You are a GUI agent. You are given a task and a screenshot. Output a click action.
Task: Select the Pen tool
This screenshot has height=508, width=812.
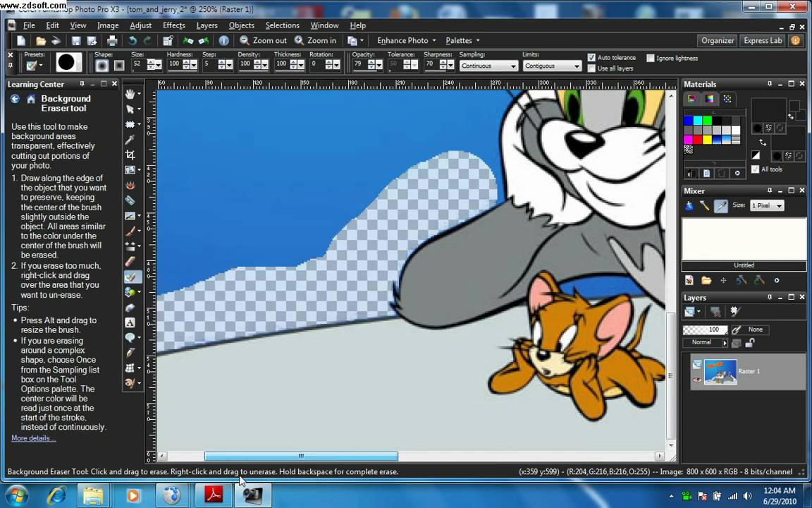click(x=130, y=353)
